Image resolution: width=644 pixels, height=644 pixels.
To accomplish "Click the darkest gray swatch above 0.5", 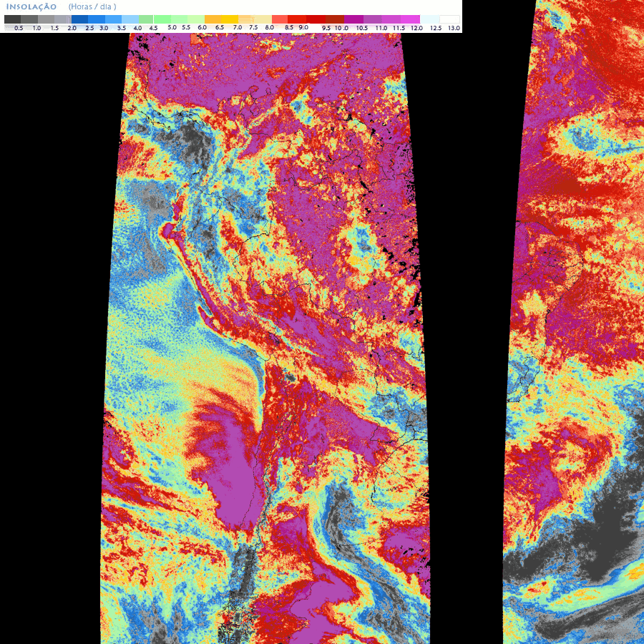I will click(x=13, y=19).
